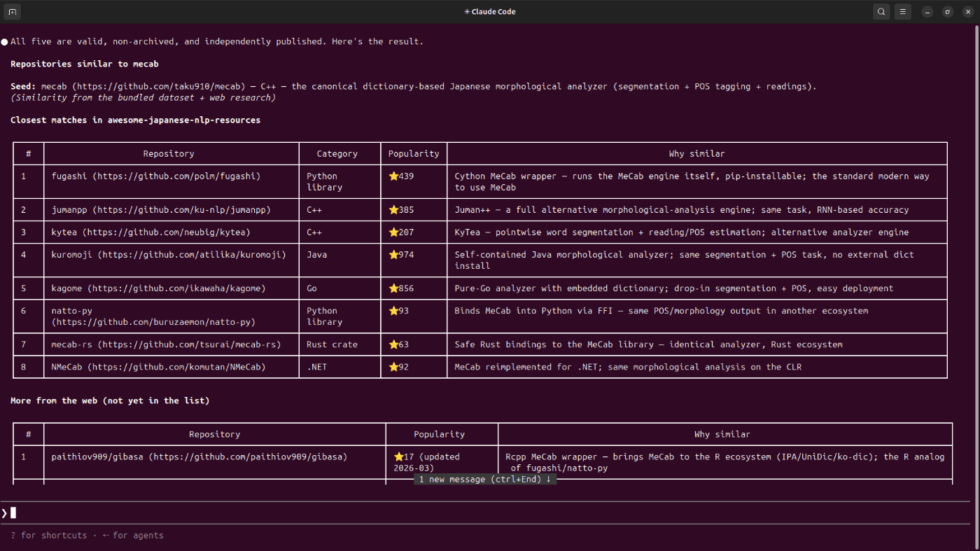980x551 pixels.
Task: Click the Category column header
Action: tap(337, 153)
